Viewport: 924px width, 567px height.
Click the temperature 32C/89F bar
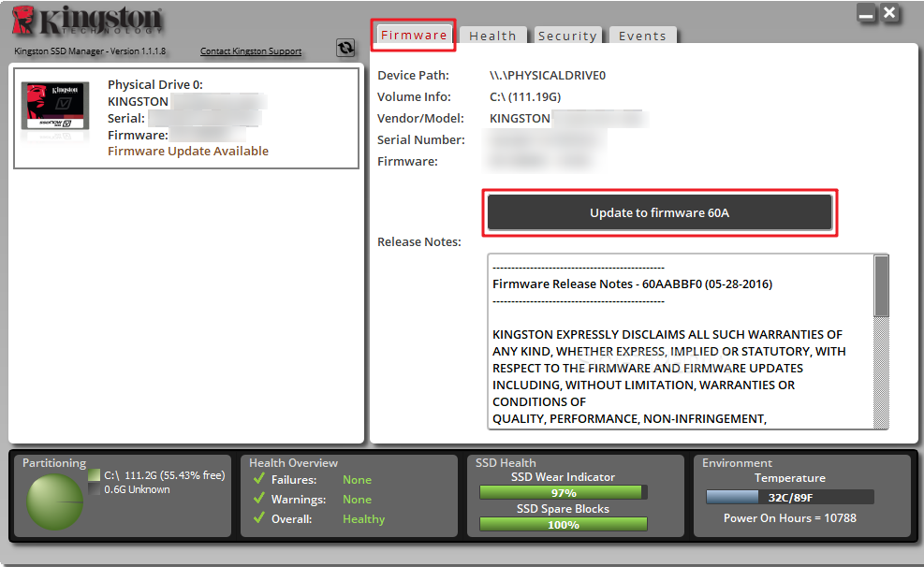coord(789,497)
